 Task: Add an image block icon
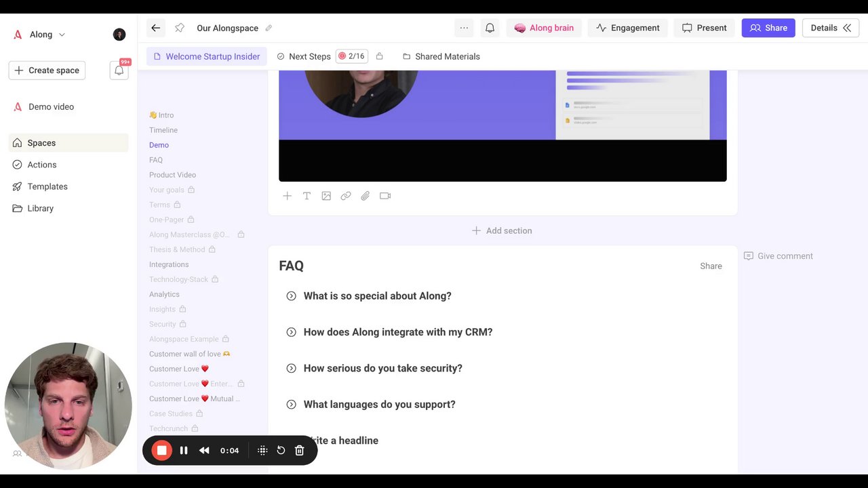326,196
